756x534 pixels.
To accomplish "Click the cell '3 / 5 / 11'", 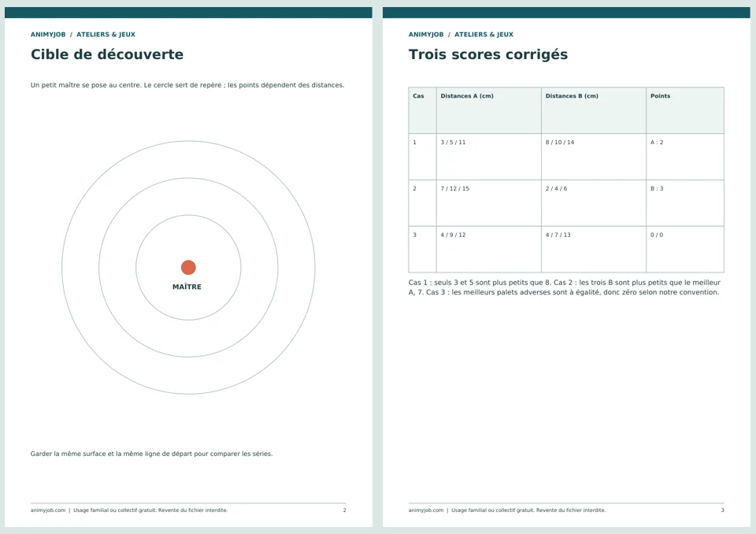I will click(x=489, y=157).
